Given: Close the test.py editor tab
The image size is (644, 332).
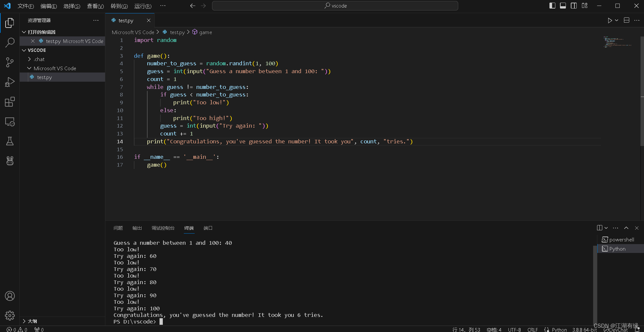Looking at the screenshot, I should 149,20.
